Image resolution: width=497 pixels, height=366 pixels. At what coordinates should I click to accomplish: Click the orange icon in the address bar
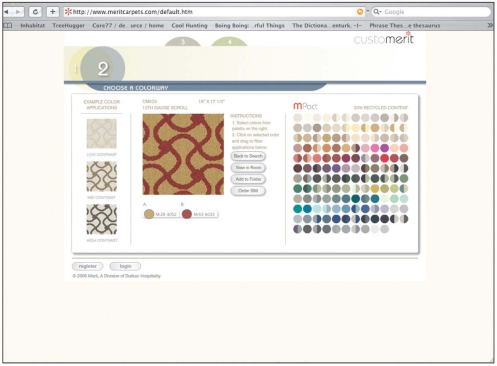[x=360, y=12]
